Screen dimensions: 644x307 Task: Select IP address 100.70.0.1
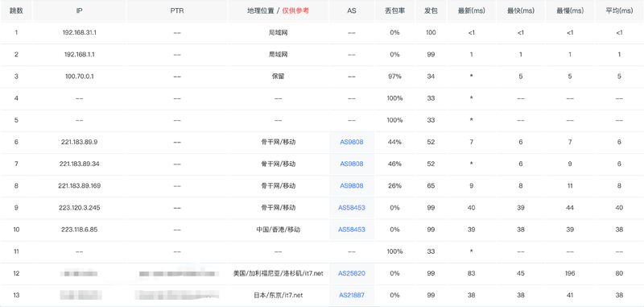(x=79, y=77)
